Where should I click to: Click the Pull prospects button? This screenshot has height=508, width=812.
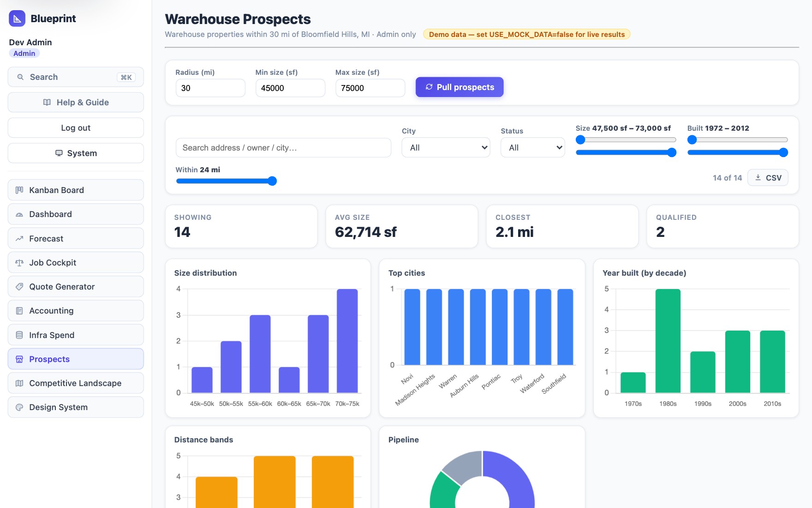click(460, 87)
